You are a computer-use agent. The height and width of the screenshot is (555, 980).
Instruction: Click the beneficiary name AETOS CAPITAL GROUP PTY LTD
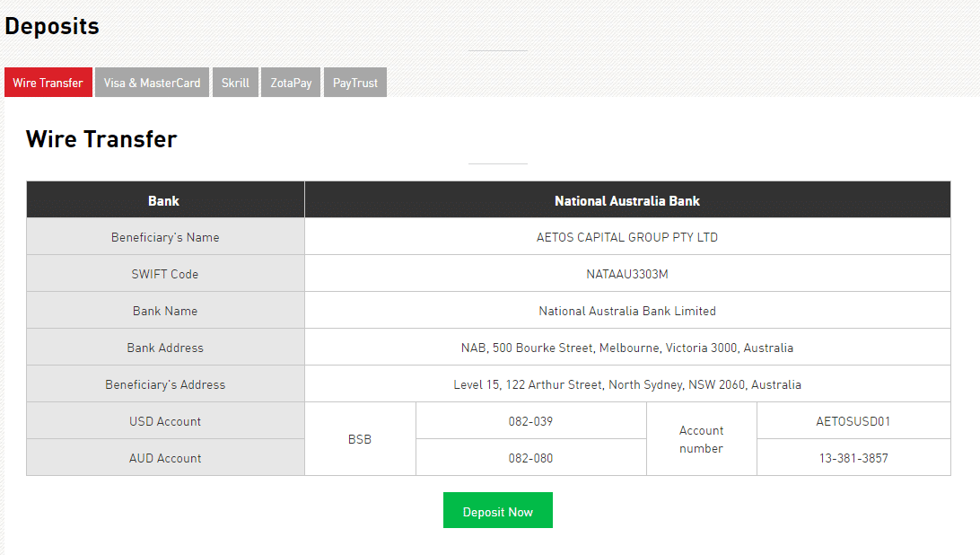point(626,238)
